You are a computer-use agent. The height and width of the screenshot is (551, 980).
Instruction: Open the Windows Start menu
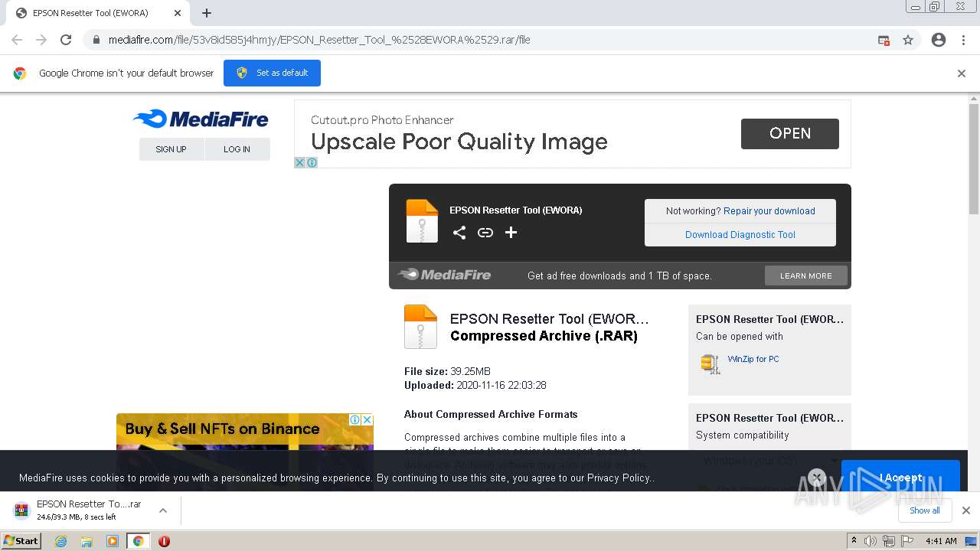click(x=21, y=541)
